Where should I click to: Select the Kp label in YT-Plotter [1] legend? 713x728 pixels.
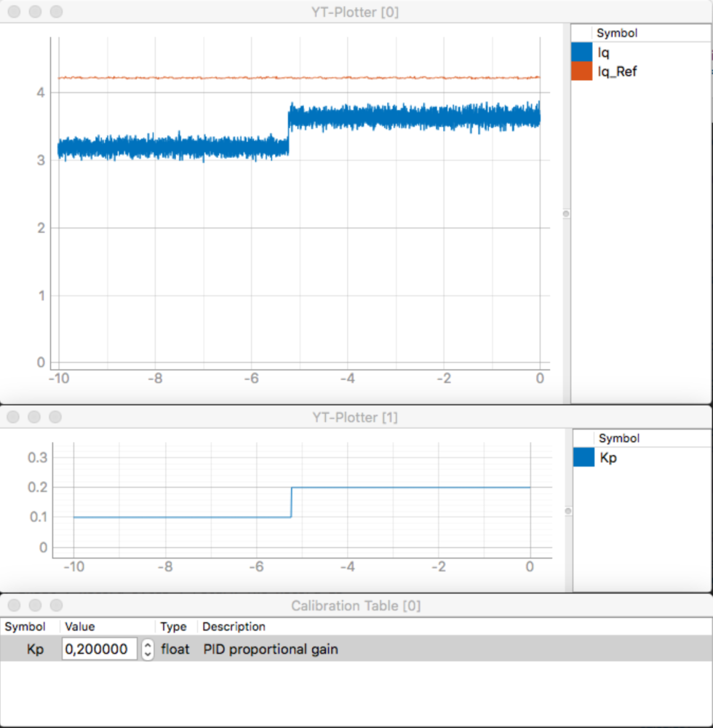pyautogui.click(x=608, y=458)
